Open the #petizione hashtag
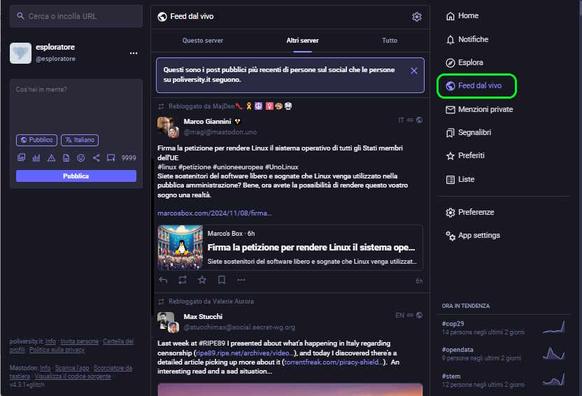Image resolution: width=582 pixels, height=396 pixels. point(194,167)
